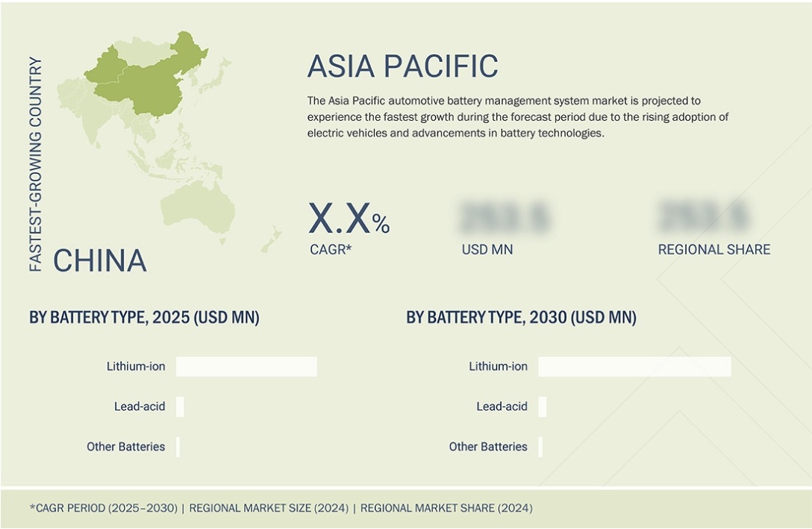Click the CAGR period footnote text
The height and width of the screenshot is (529, 812).
[104, 508]
